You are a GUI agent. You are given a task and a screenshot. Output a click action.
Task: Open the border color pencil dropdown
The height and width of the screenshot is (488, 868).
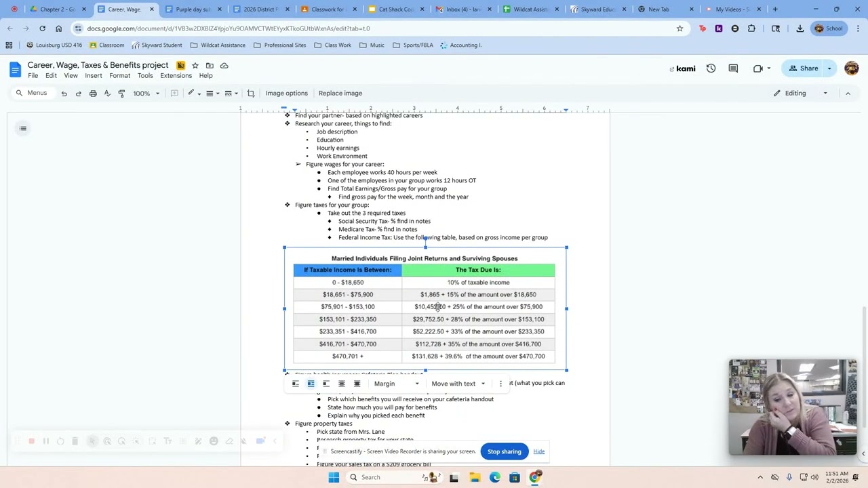(x=193, y=94)
